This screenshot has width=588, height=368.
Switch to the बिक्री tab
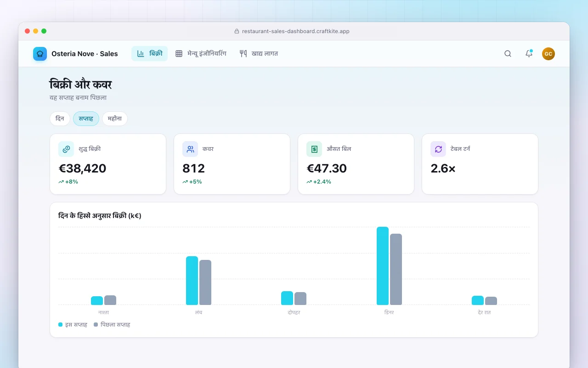coord(150,54)
